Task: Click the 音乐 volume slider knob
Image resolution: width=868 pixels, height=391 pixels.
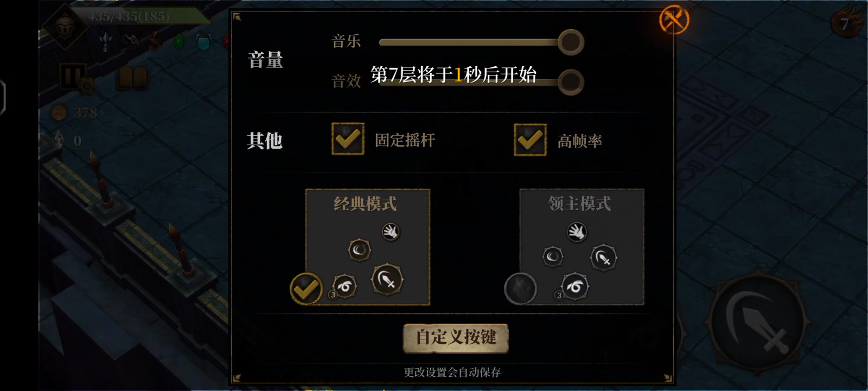Action: coord(571,42)
